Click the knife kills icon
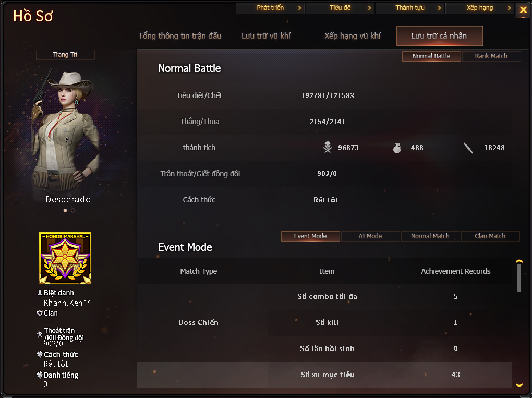 pyautogui.click(x=468, y=148)
